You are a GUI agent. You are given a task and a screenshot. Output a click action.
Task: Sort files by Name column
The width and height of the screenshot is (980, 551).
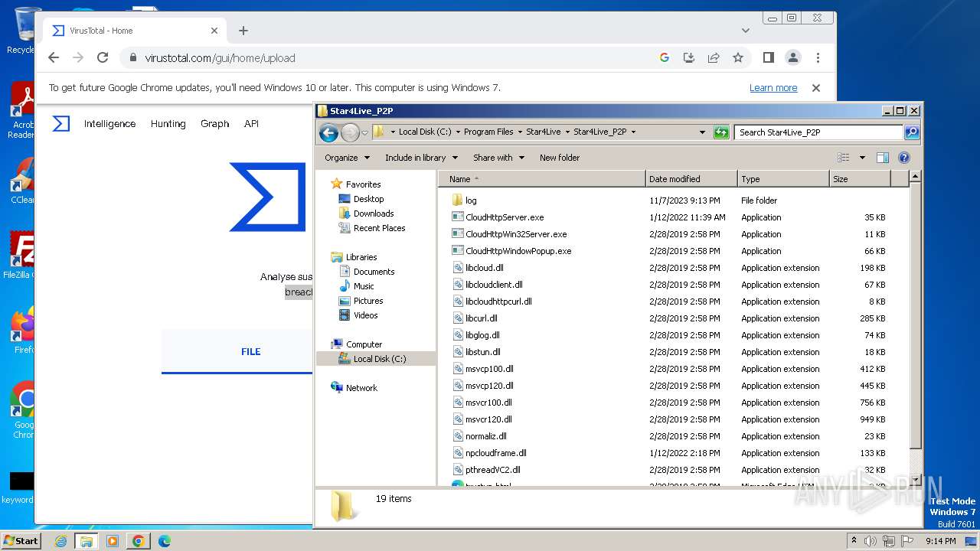(x=542, y=179)
